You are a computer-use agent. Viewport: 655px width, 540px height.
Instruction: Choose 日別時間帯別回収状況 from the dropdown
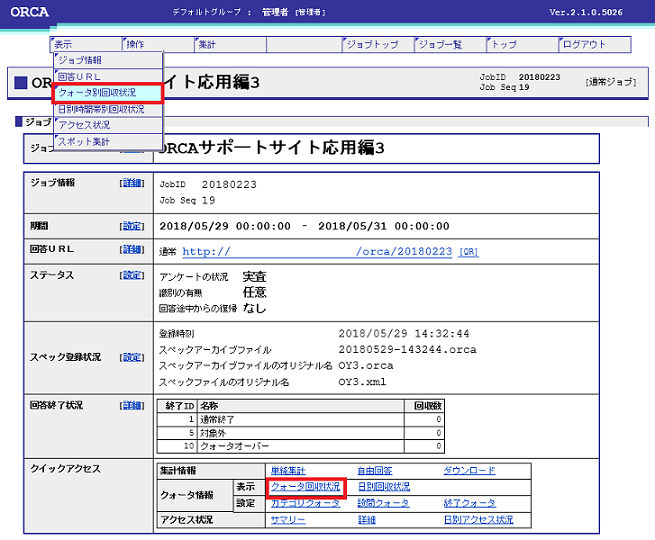click(108, 109)
